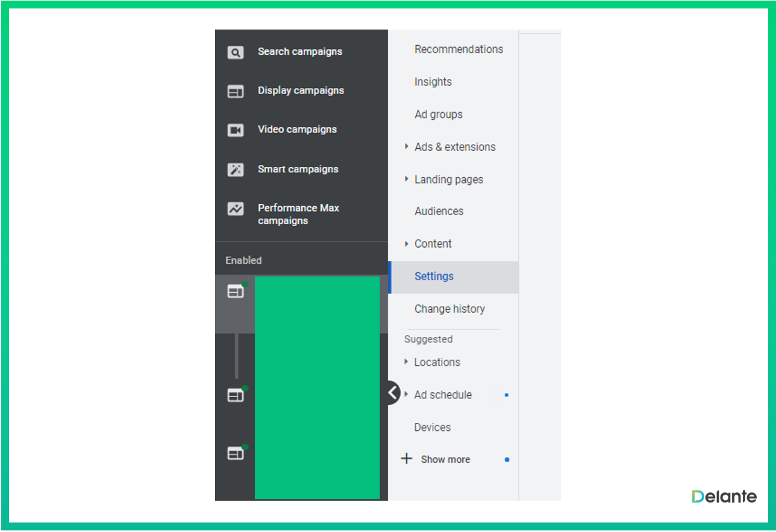Click the Display campaigns layout icon
Screen dimensions: 776x532
click(x=235, y=92)
